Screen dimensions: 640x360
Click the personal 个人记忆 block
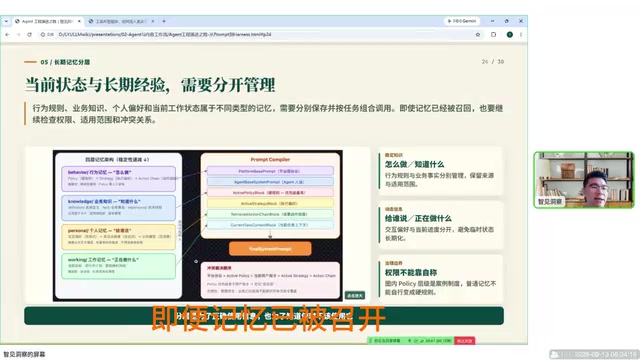coord(118,237)
